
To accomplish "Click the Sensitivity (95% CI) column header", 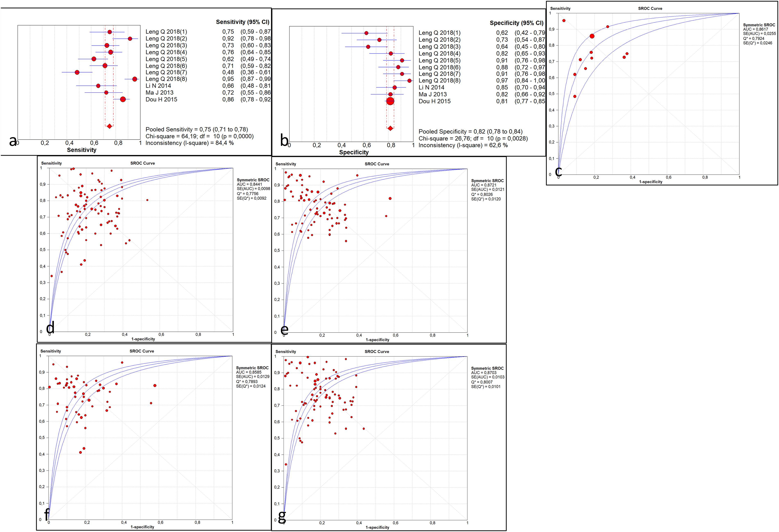I will [243, 22].
